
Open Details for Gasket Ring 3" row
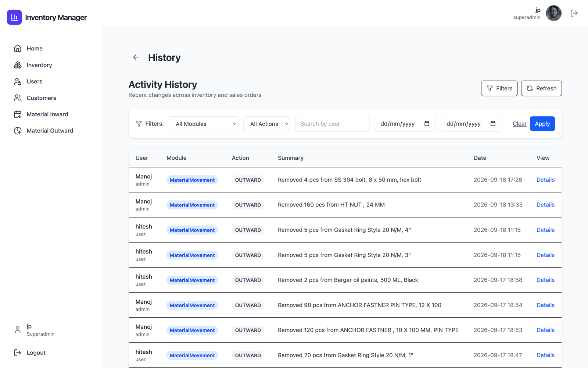click(x=545, y=255)
